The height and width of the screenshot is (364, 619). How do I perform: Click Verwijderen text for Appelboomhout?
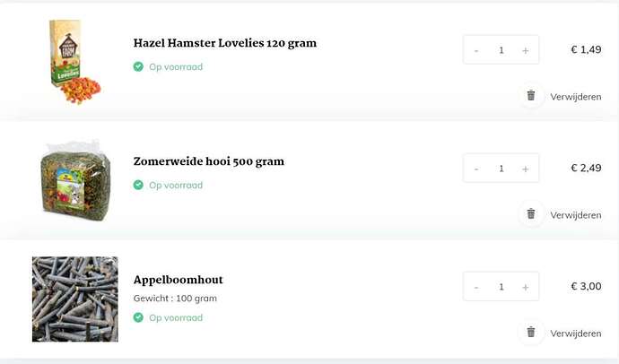(576, 334)
